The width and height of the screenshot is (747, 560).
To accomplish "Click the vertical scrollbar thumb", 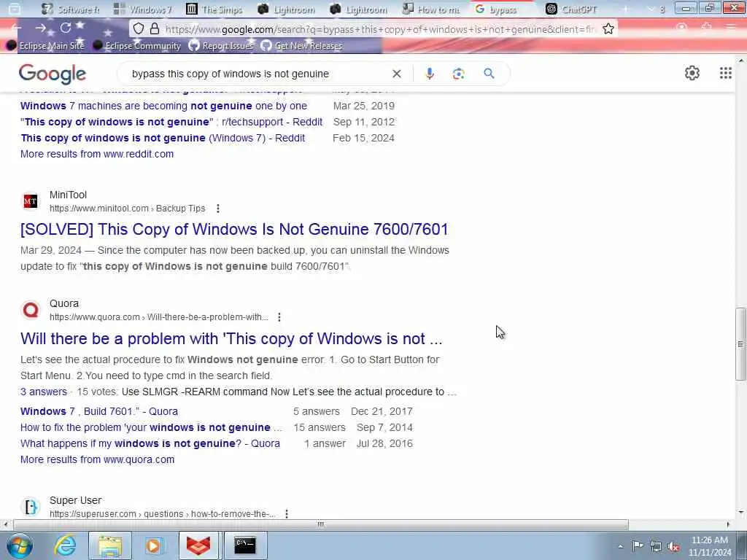I will coord(740,344).
